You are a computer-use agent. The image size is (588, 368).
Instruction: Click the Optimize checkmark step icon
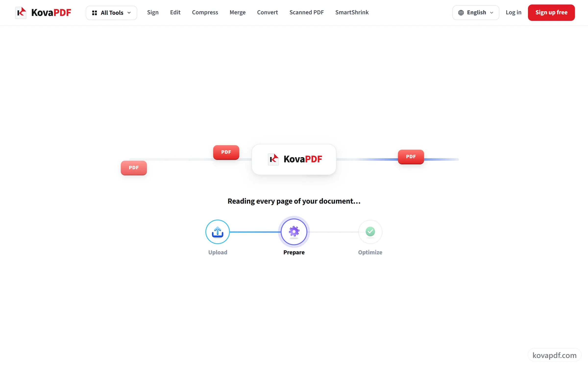(370, 232)
